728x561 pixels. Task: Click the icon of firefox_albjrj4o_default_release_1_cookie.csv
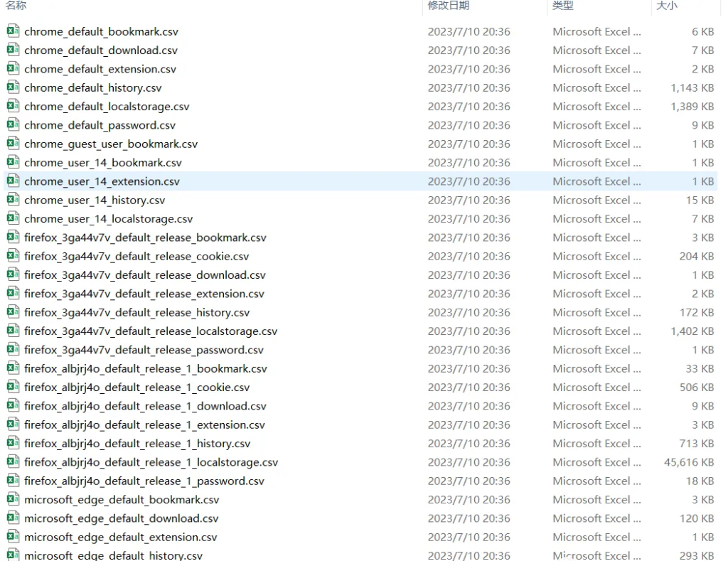tap(13, 387)
